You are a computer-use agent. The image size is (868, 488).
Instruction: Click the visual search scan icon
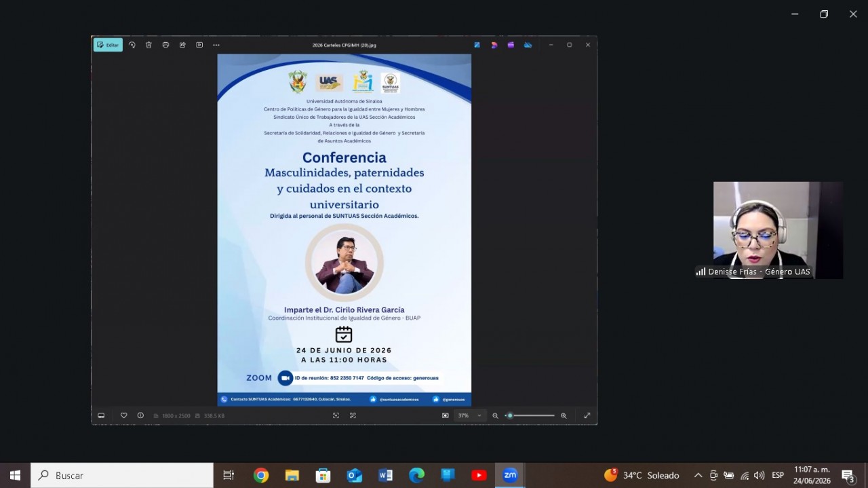[x=336, y=415]
